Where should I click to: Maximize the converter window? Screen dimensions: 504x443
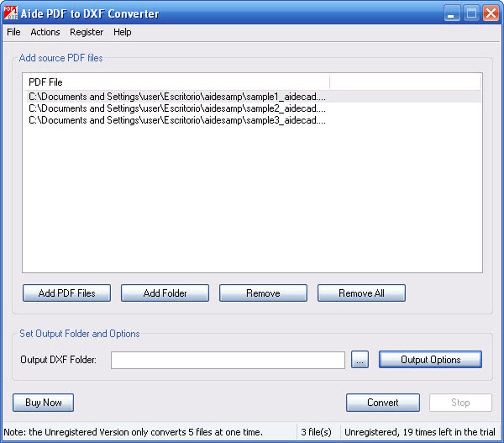(x=471, y=13)
